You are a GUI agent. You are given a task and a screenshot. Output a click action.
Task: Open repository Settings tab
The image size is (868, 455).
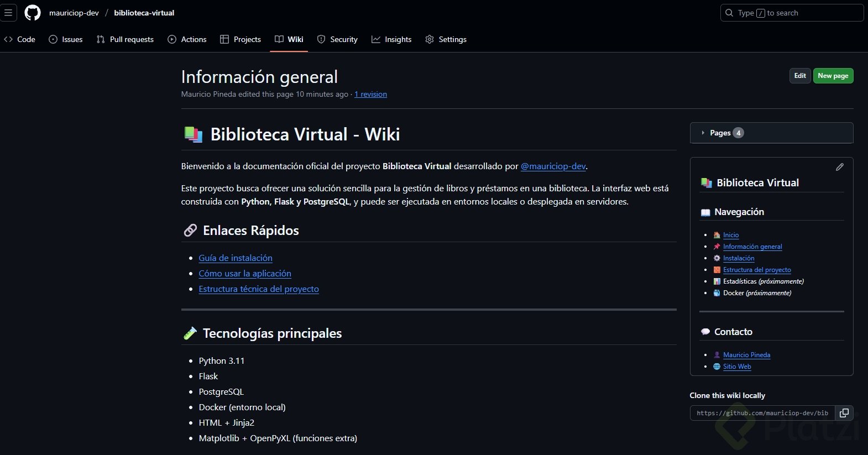pos(446,39)
